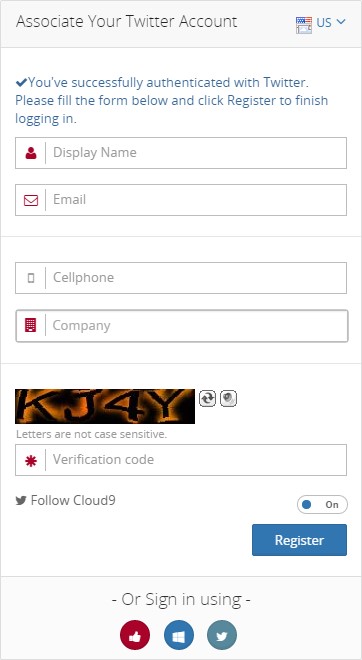
Task: Click the person icon beside Display Name
Action: [31, 153]
